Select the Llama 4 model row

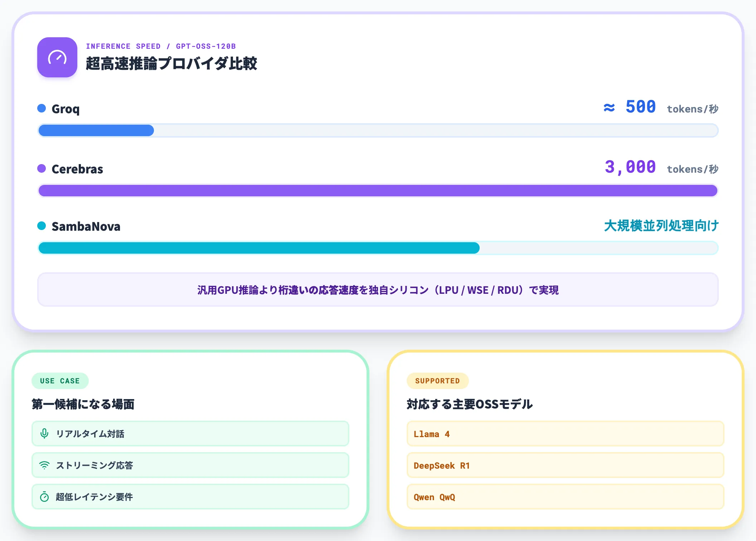tap(566, 434)
